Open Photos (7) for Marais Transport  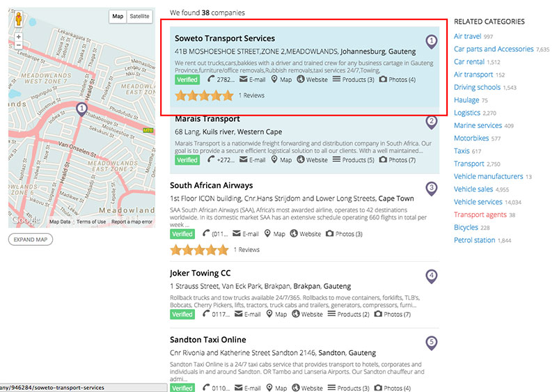(x=398, y=159)
